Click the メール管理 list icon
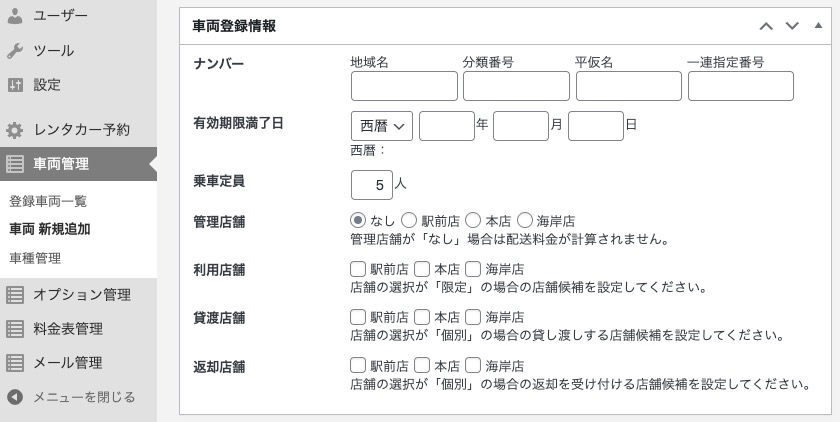The width and height of the screenshot is (840, 422). pyautogui.click(x=15, y=363)
